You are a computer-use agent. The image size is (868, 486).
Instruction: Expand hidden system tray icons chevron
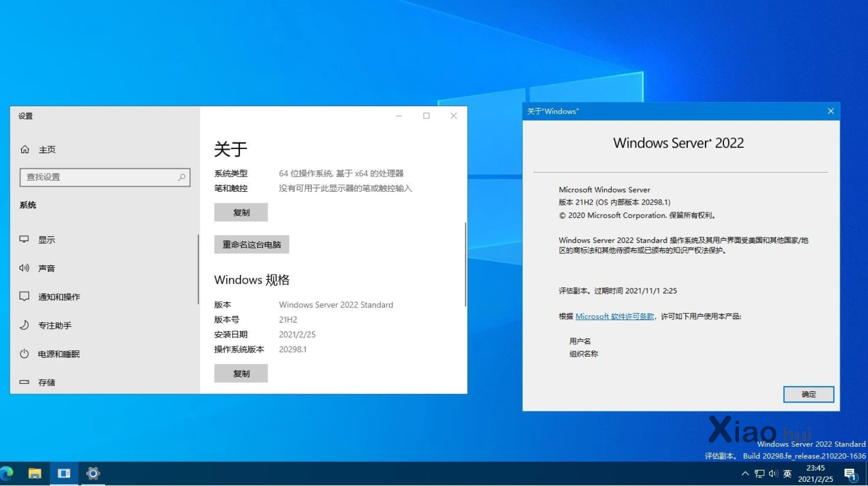click(x=745, y=474)
